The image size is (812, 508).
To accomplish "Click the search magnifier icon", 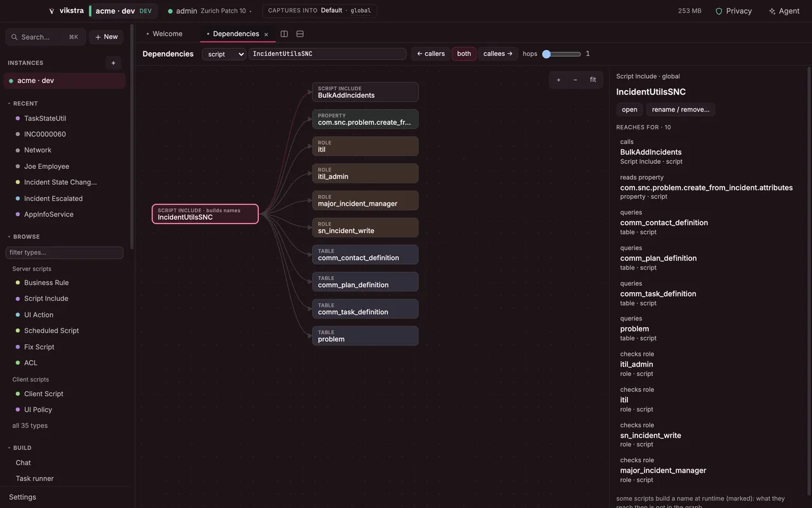I will (x=15, y=37).
